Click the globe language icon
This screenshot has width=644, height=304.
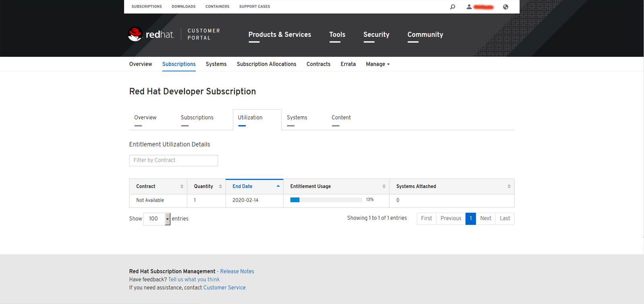506,7
